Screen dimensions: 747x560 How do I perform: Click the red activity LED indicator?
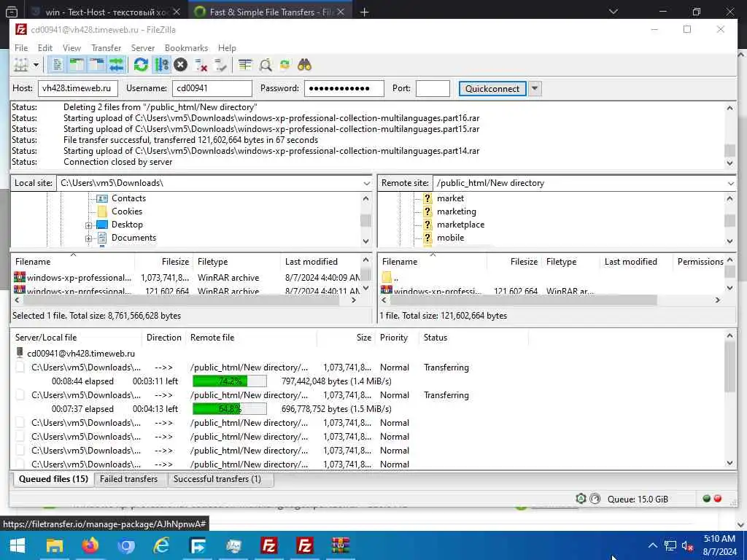[x=718, y=499]
